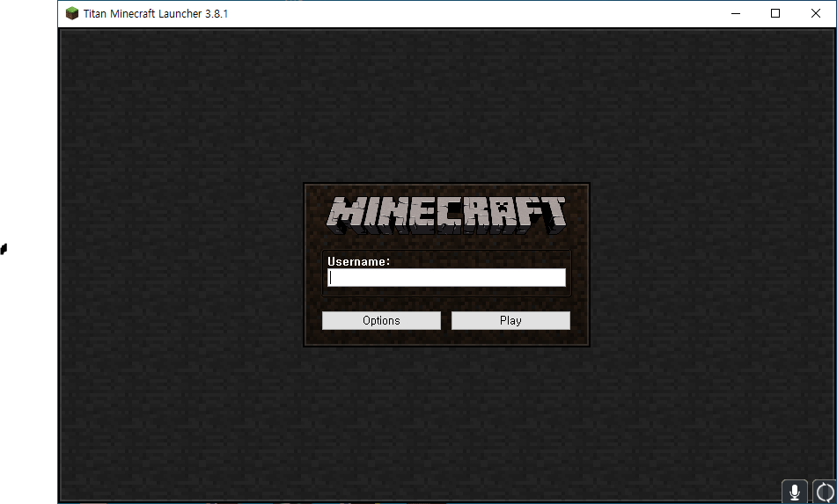This screenshot has width=837, height=504.
Task: Click the microphone icon at bottom right
Action: tap(794, 491)
